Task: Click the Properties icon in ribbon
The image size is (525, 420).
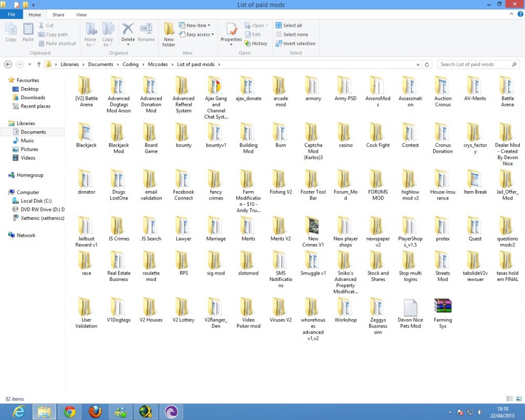Action: point(231,33)
